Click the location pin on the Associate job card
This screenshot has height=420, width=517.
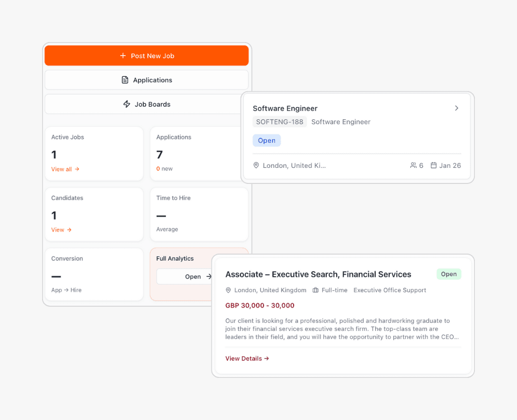228,290
